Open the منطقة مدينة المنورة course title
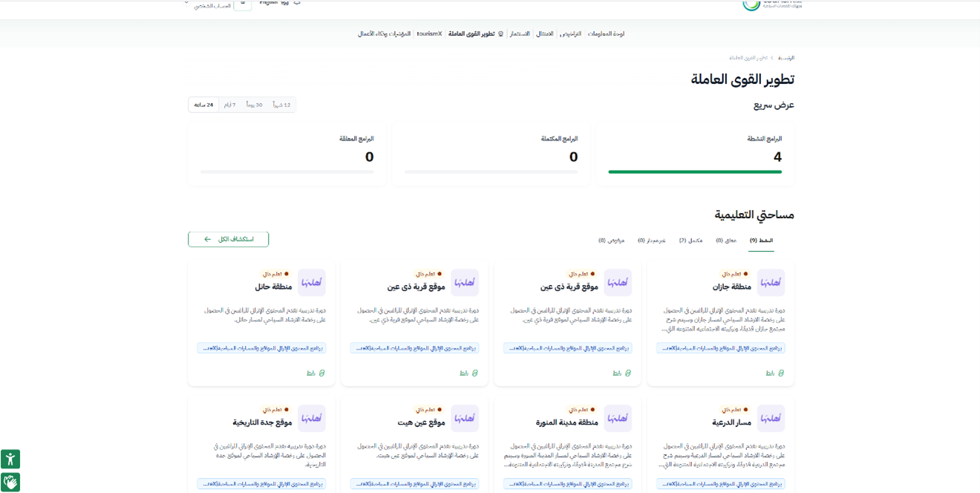Viewport: 980px width, 493px height. 567,422
